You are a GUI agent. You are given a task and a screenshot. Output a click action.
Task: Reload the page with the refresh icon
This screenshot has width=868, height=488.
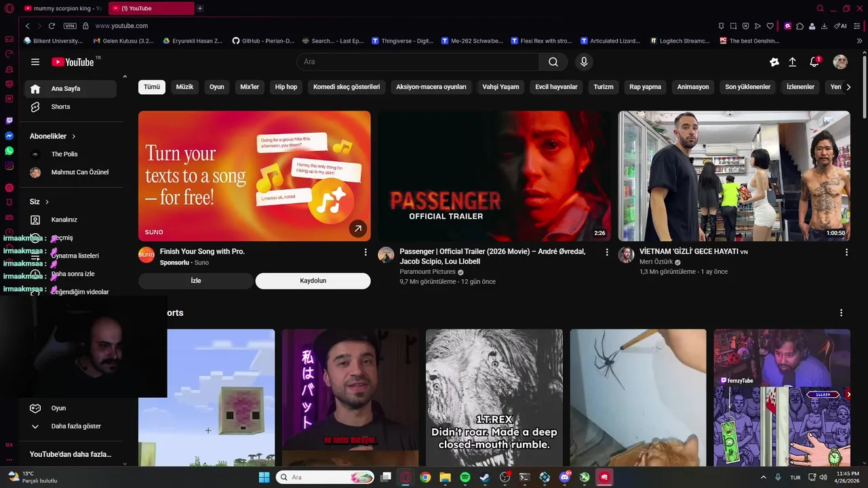click(52, 26)
